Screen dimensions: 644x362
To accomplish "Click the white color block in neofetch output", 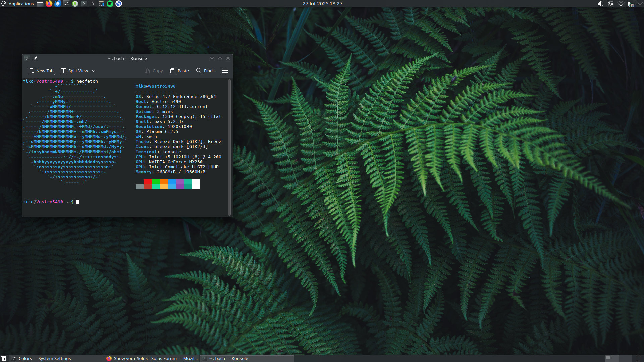I will click(x=196, y=184).
